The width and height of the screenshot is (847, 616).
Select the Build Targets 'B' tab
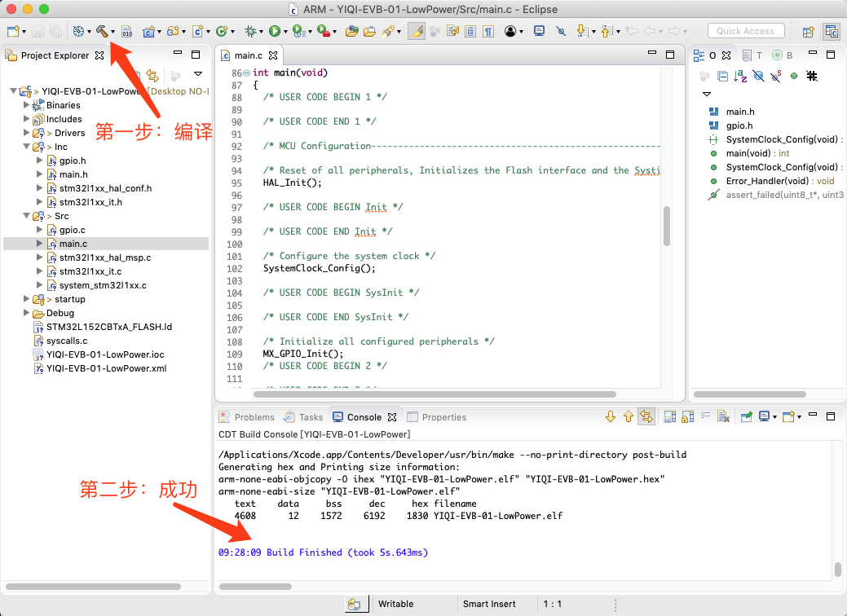tap(782, 55)
